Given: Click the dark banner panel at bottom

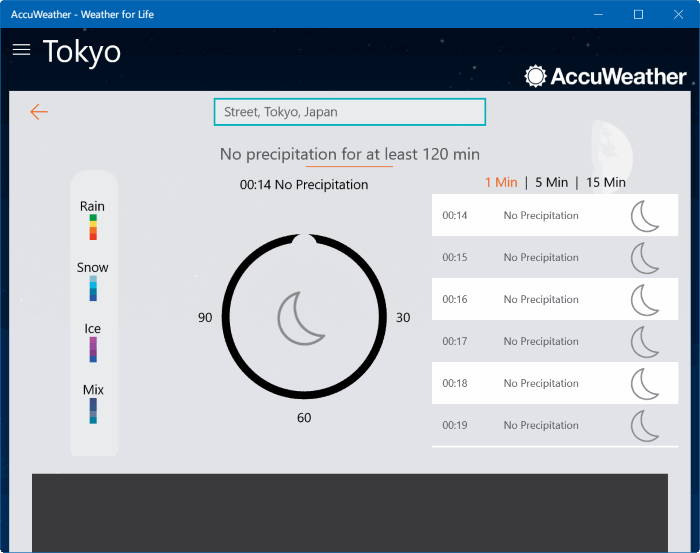Looking at the screenshot, I should point(350,513).
